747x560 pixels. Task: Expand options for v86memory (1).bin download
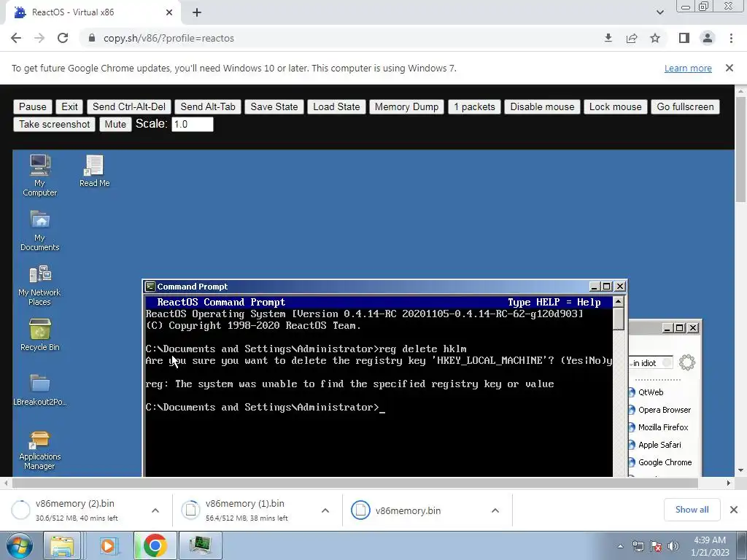[x=325, y=510]
